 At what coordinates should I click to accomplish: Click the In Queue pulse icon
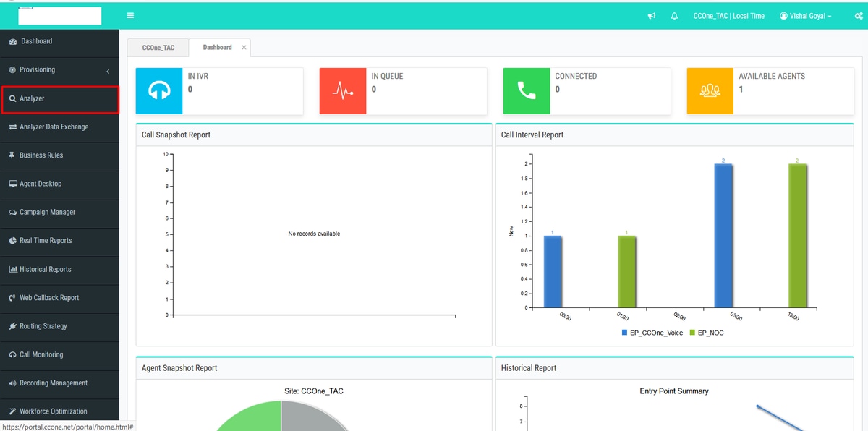pos(343,91)
